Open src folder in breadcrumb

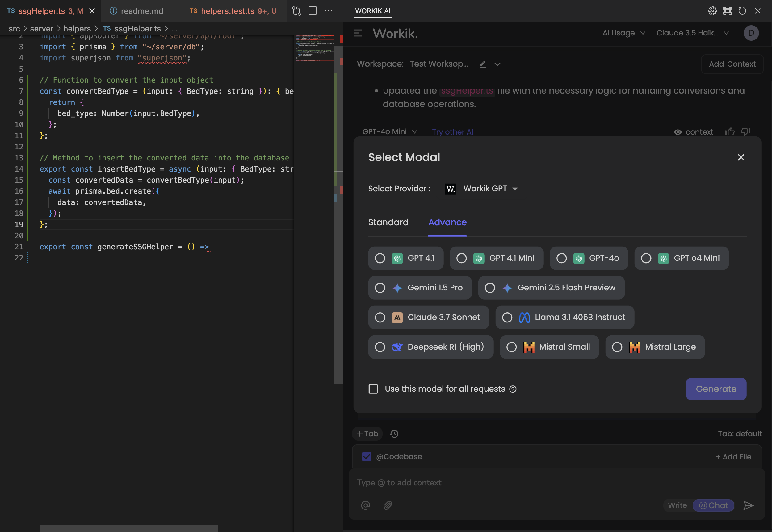(14, 29)
